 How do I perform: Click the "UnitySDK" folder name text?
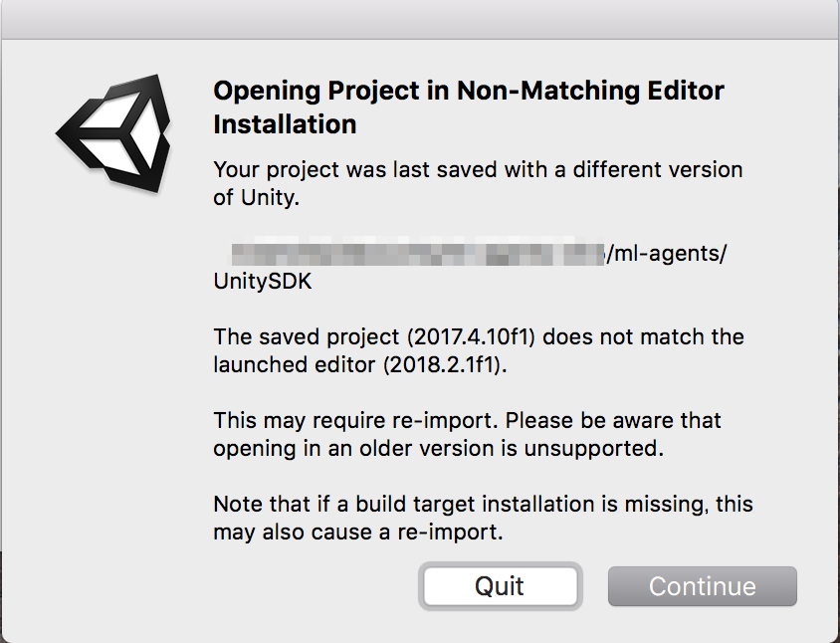pos(263,282)
